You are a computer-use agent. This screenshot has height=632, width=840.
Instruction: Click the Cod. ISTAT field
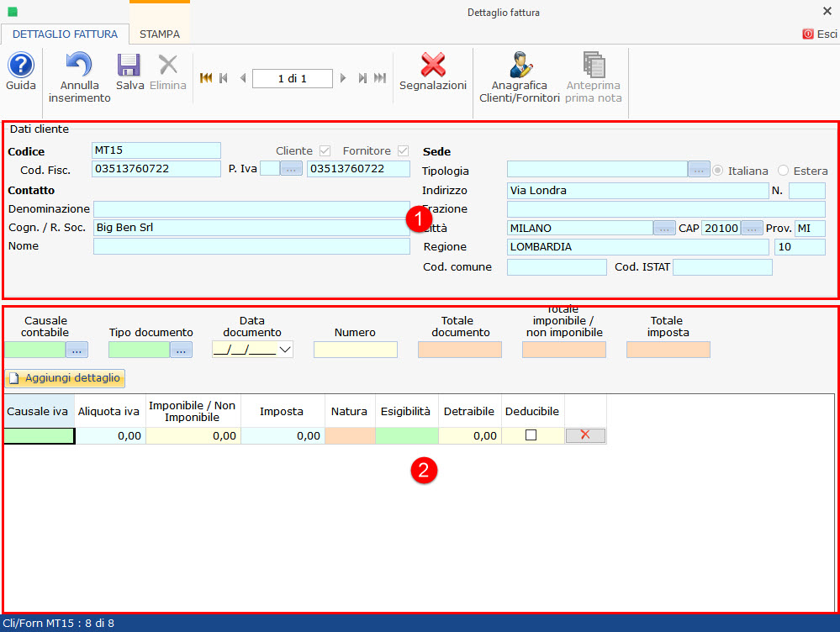[x=722, y=267]
